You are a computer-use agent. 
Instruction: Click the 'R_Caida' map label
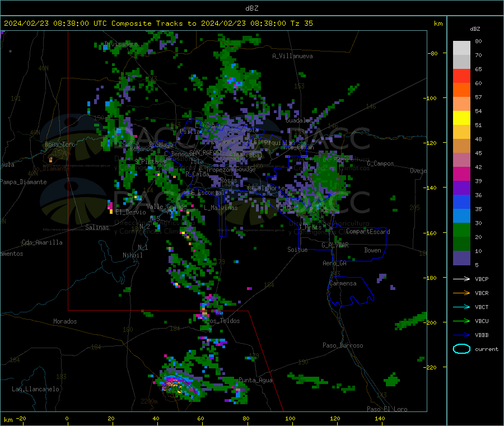[197, 174]
